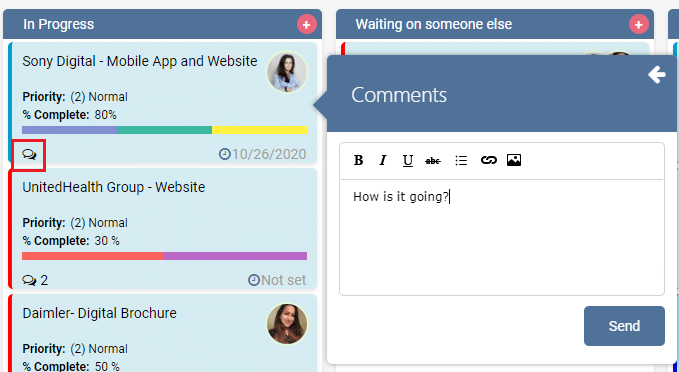The image size is (679, 372).
Task: Click the 80% complete value
Action: [x=106, y=115]
